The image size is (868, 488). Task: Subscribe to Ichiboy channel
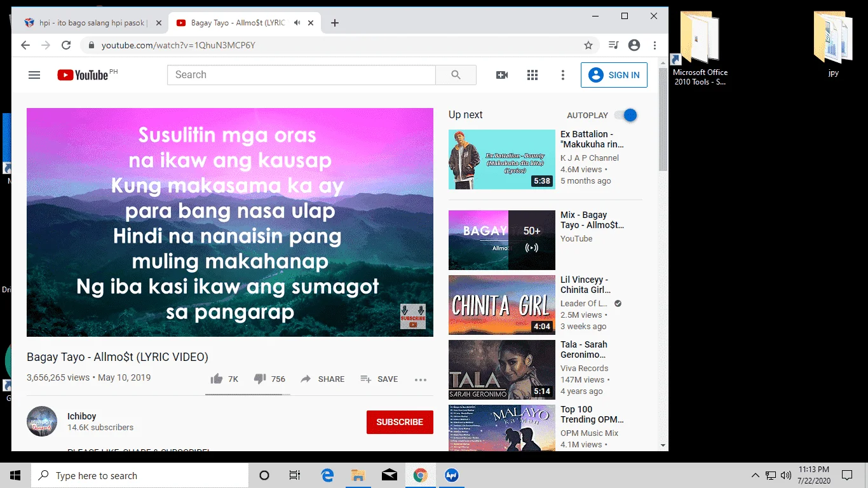pos(400,422)
